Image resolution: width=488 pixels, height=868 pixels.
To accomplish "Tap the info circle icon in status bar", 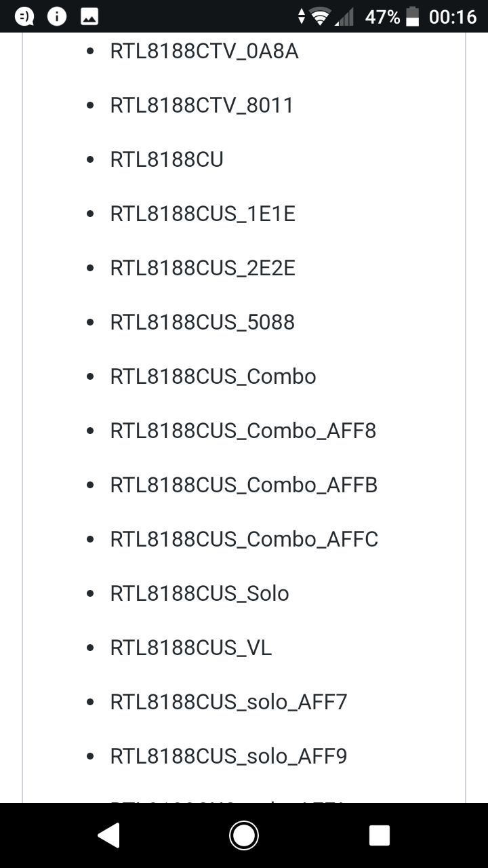I will point(57,17).
